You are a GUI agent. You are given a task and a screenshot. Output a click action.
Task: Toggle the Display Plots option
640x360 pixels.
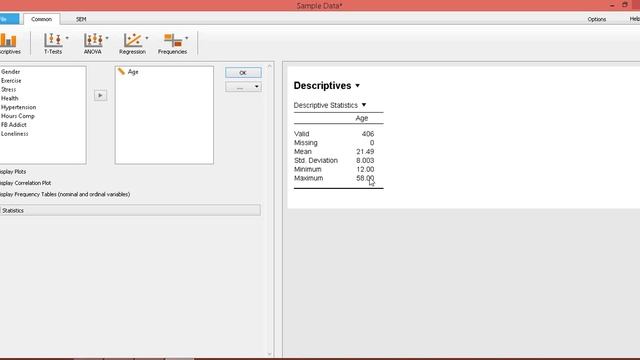tap(13, 172)
